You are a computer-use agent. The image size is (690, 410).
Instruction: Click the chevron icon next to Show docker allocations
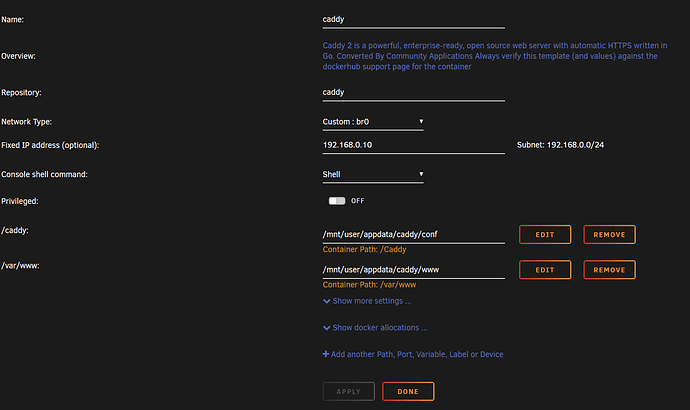tap(327, 327)
